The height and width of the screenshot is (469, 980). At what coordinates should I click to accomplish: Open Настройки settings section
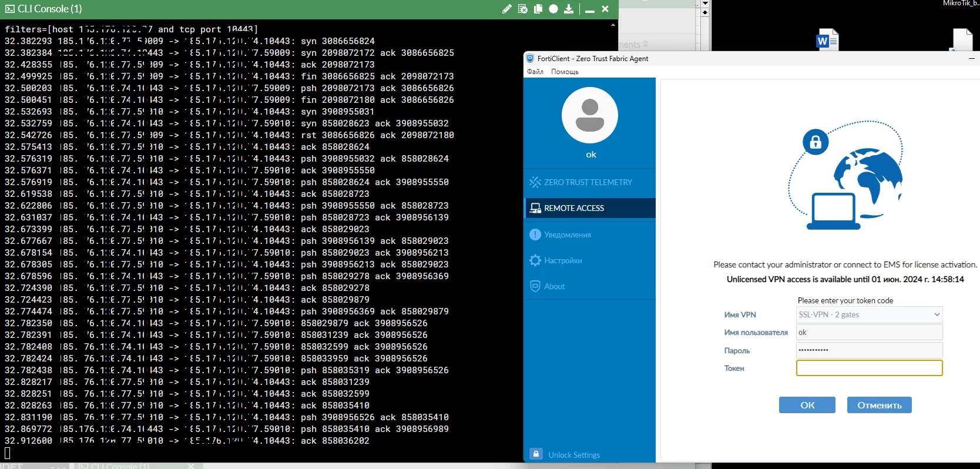point(589,260)
